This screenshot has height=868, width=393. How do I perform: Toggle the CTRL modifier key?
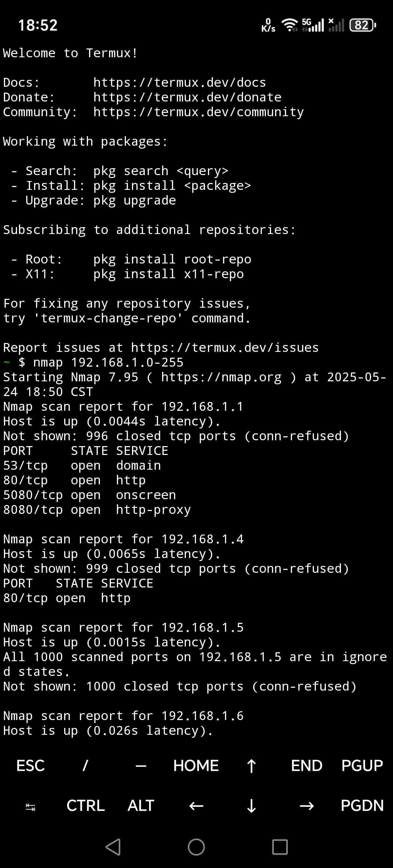click(85, 806)
